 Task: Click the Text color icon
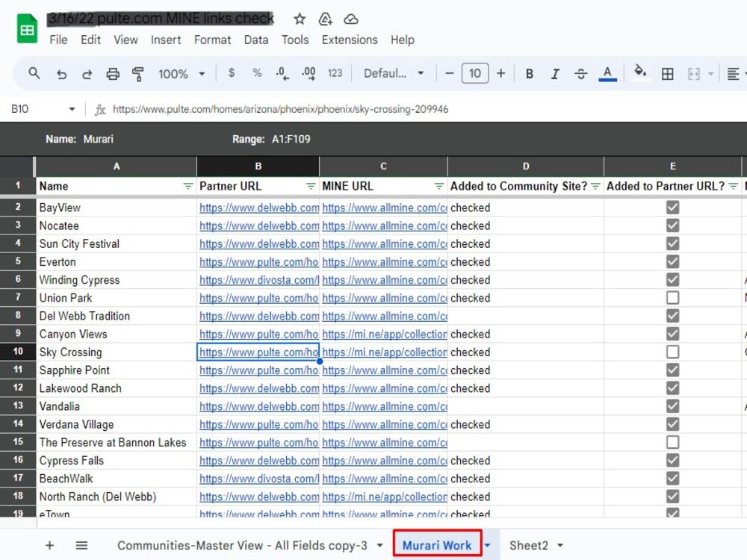pos(607,74)
